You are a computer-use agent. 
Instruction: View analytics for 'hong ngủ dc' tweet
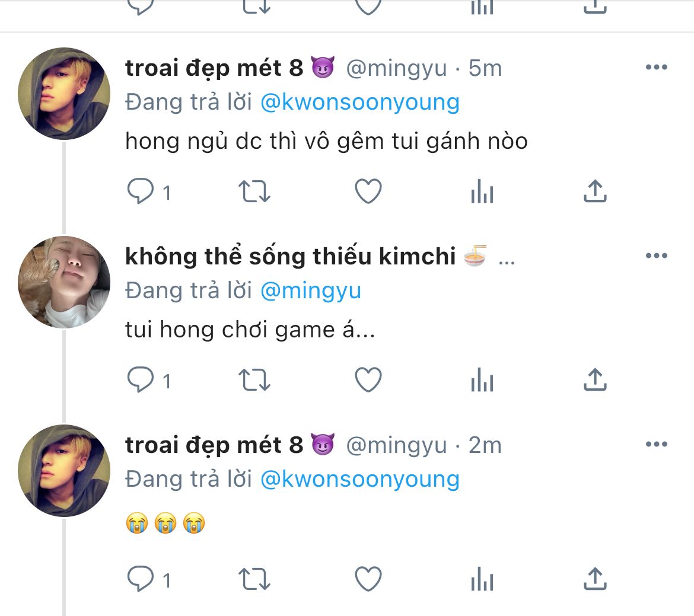[482, 191]
